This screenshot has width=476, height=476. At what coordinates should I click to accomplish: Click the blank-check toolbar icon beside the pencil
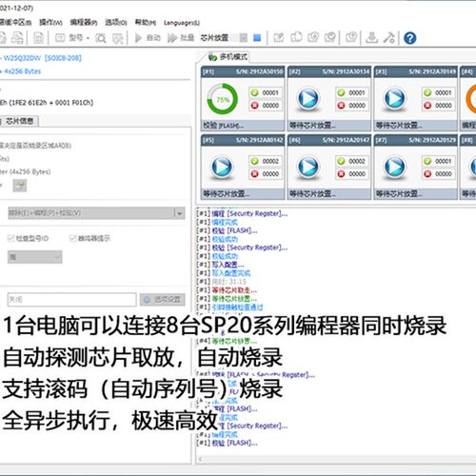(x=296, y=38)
